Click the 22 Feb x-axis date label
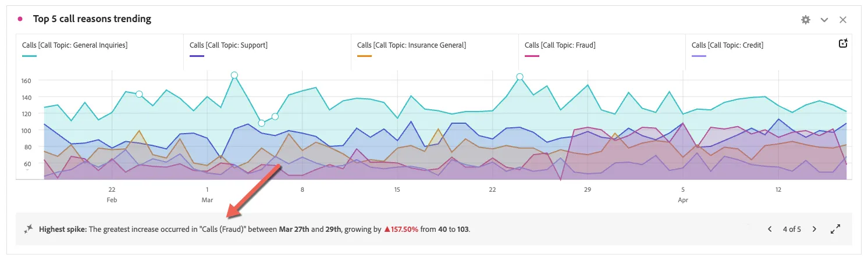868x258 pixels. click(x=112, y=194)
